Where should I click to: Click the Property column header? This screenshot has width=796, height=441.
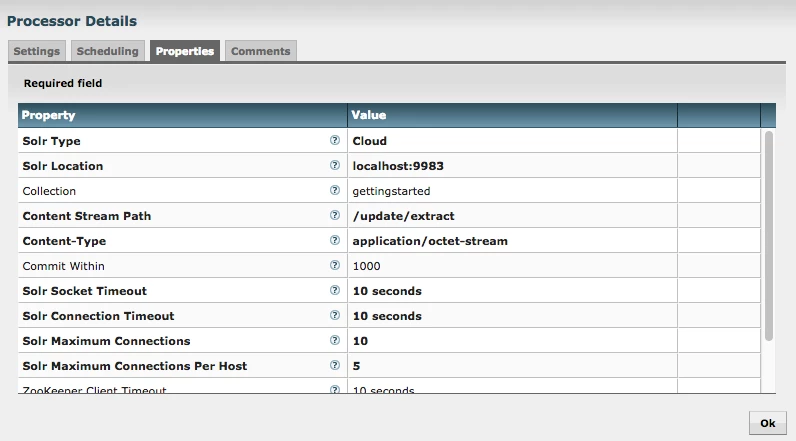183,115
